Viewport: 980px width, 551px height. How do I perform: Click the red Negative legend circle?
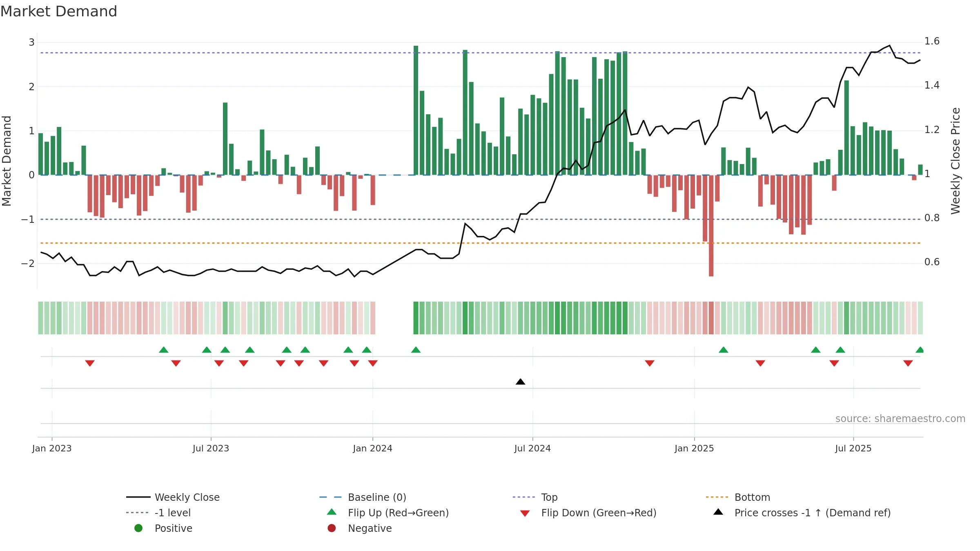click(x=332, y=528)
